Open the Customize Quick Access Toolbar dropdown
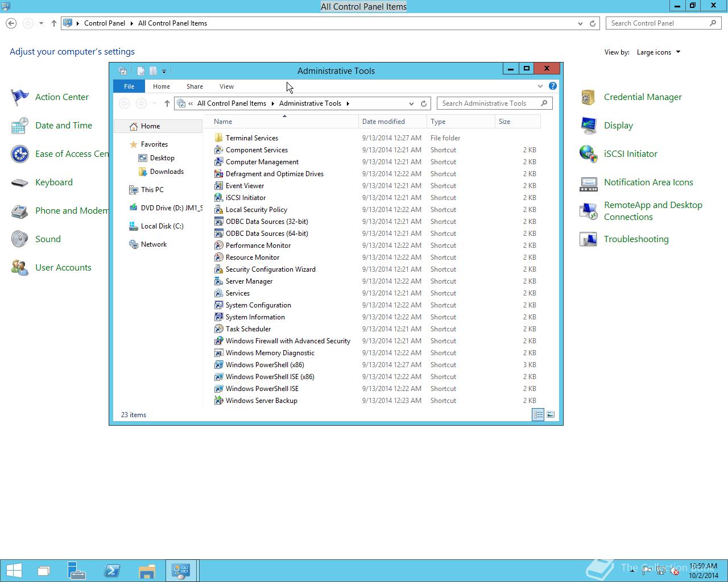 [x=164, y=71]
